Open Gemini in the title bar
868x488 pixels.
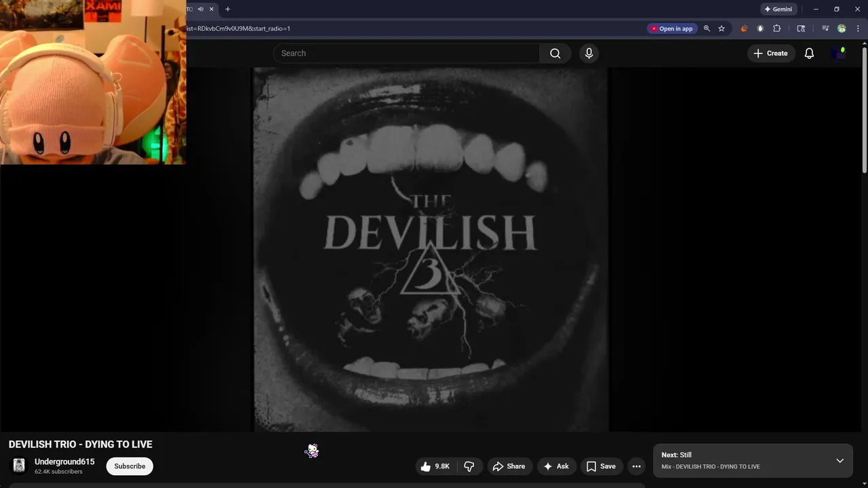(x=778, y=9)
